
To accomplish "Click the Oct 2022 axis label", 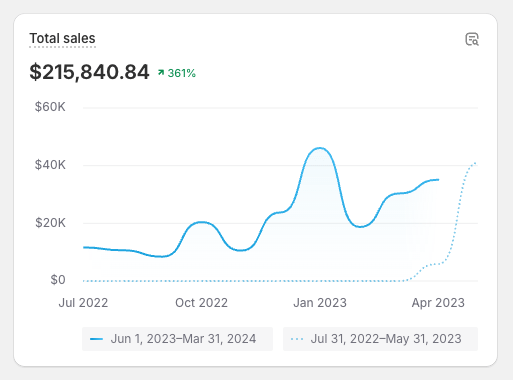I will [201, 303].
